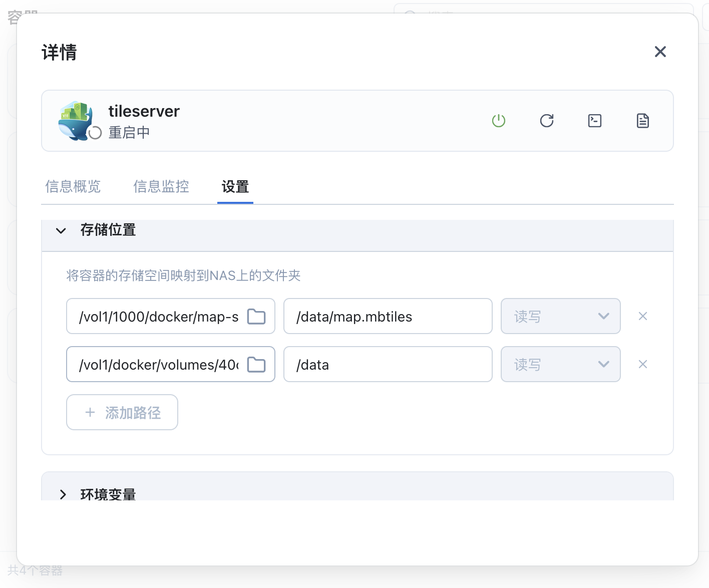View container logs via the document icon
This screenshot has width=709, height=588.
(643, 121)
